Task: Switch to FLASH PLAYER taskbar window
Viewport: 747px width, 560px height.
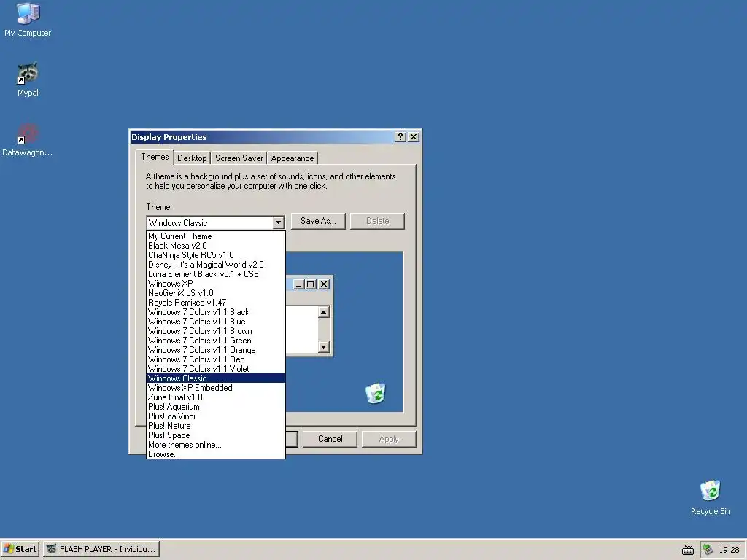Action: tap(101, 549)
